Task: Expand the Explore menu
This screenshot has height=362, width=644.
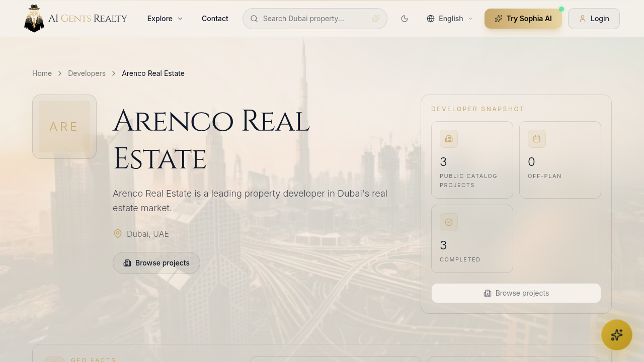Action: (165, 19)
